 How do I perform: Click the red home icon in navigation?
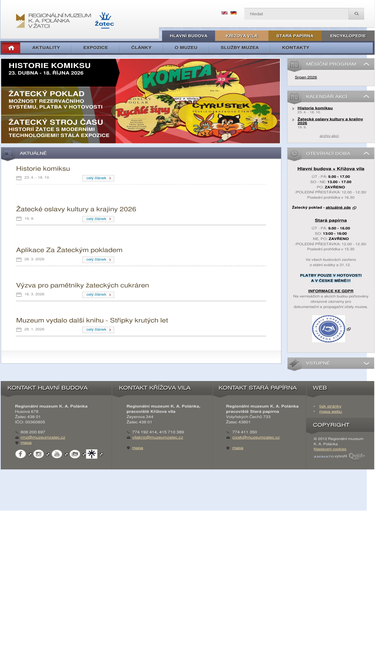click(11, 48)
